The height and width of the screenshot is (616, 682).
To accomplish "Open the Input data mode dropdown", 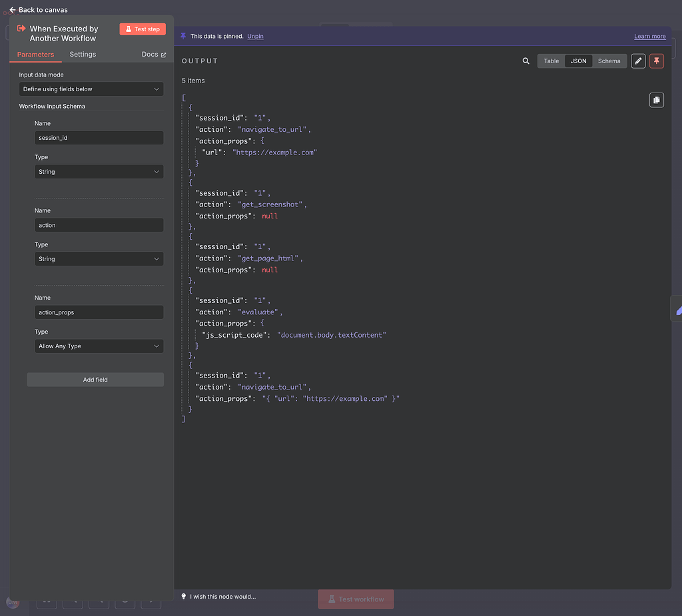I will 91,89.
